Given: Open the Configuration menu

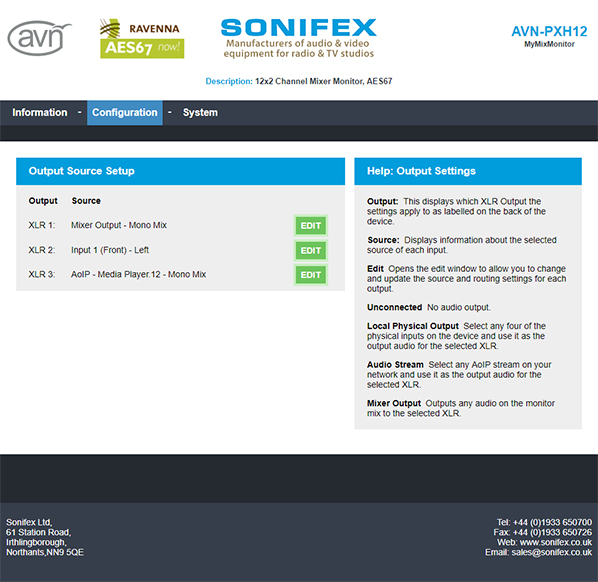Looking at the screenshot, I should click(x=125, y=113).
